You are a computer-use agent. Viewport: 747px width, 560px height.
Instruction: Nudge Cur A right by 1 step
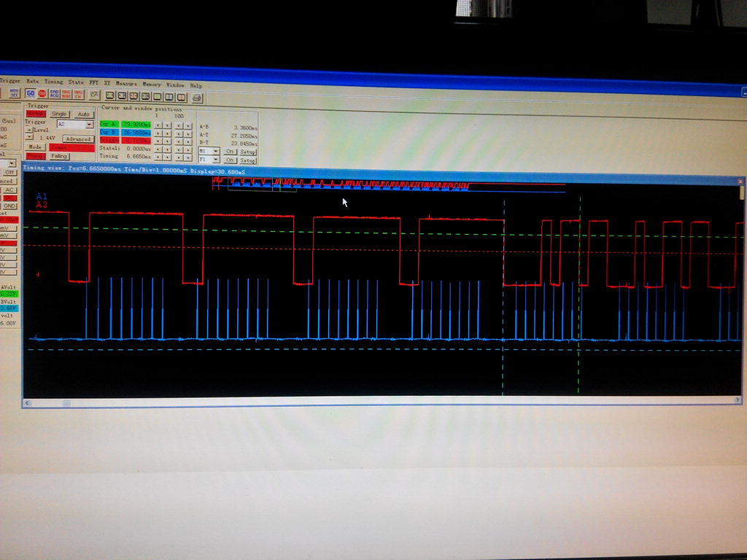[167, 125]
